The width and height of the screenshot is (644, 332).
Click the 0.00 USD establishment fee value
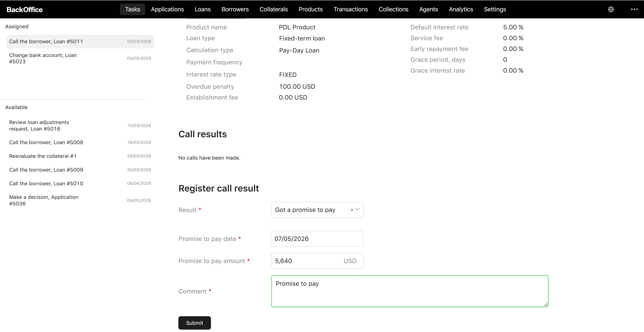coord(293,98)
